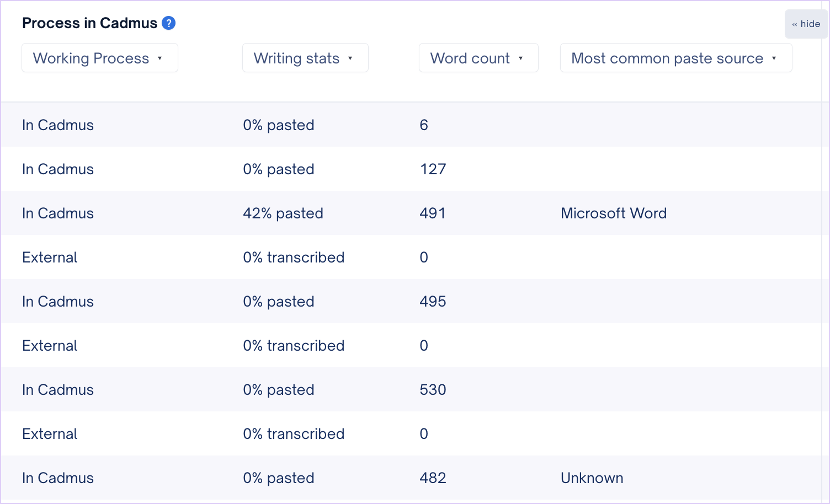The width and height of the screenshot is (830, 504).
Task: Click the Word count dropdown arrow
Action: (520, 58)
